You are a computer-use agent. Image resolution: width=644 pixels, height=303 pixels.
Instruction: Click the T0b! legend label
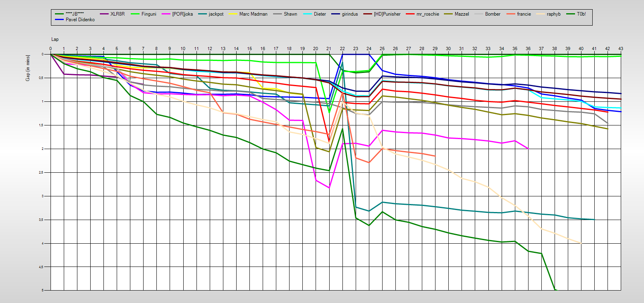[581, 14]
